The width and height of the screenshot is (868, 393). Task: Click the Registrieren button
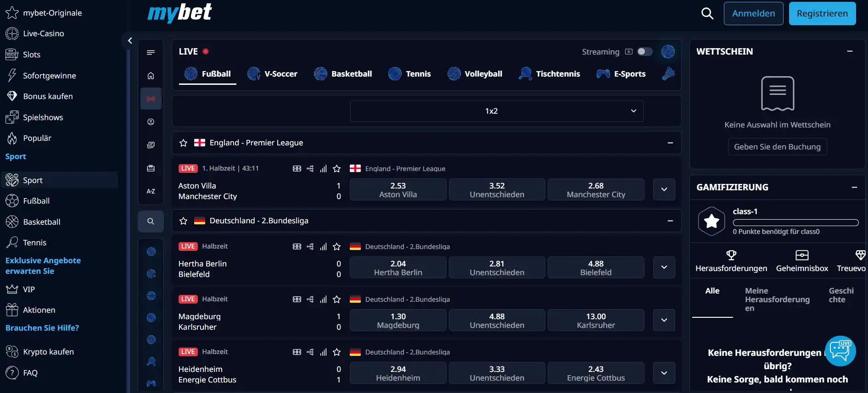822,13
